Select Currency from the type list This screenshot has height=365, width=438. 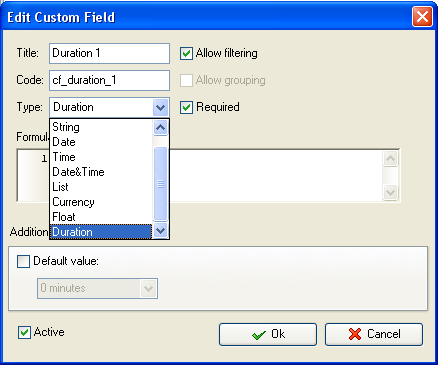pos(101,202)
